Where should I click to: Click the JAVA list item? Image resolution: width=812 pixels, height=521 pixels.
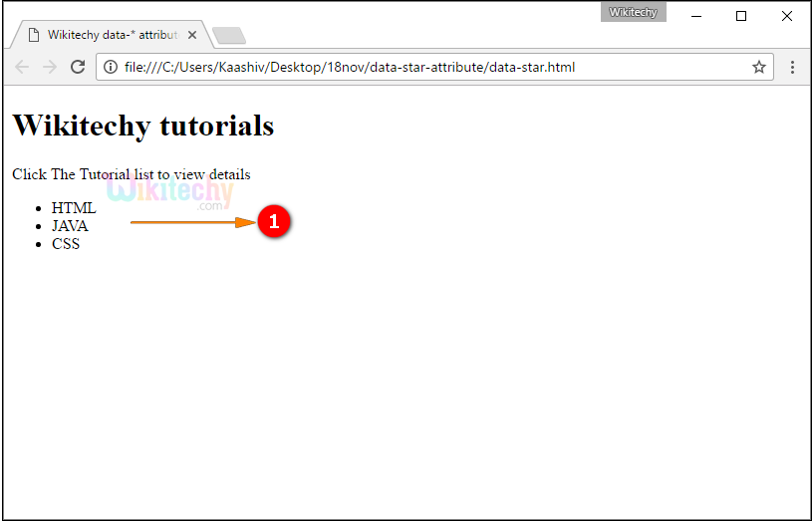[x=70, y=226]
